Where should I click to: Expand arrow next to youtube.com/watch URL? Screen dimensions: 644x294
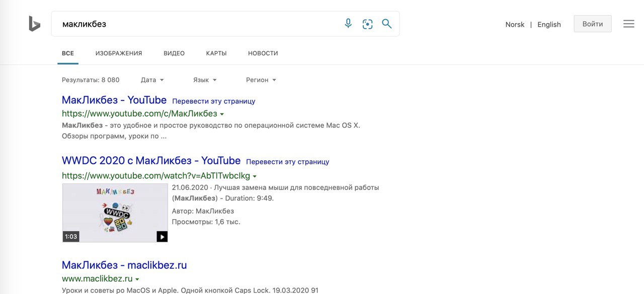click(x=255, y=177)
